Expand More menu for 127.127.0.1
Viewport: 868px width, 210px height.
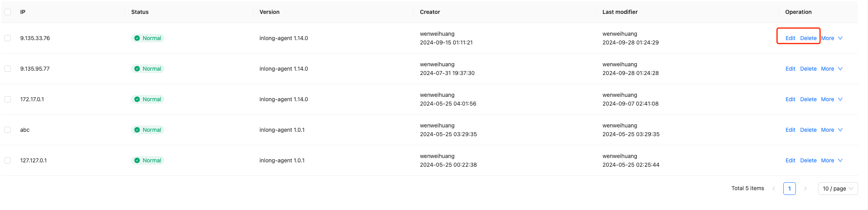[x=832, y=160]
